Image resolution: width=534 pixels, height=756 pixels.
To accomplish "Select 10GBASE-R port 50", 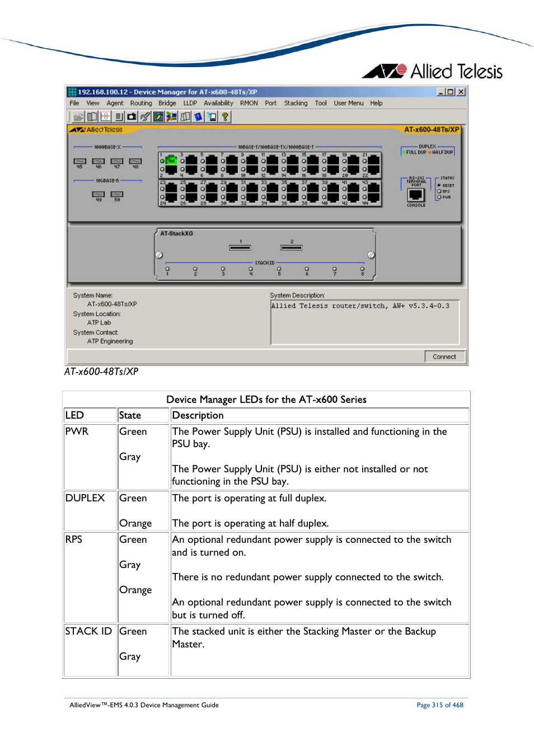I will [117, 194].
